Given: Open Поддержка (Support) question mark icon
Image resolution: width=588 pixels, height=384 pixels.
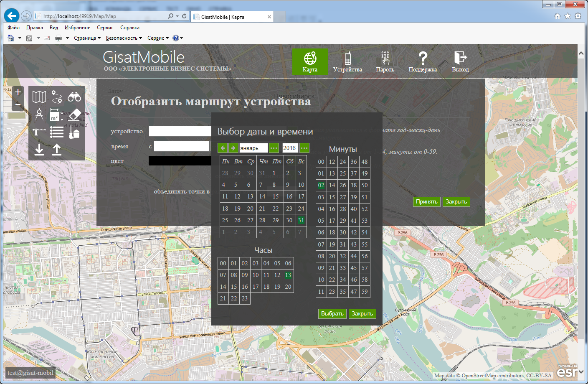Looking at the screenshot, I should point(422,58).
